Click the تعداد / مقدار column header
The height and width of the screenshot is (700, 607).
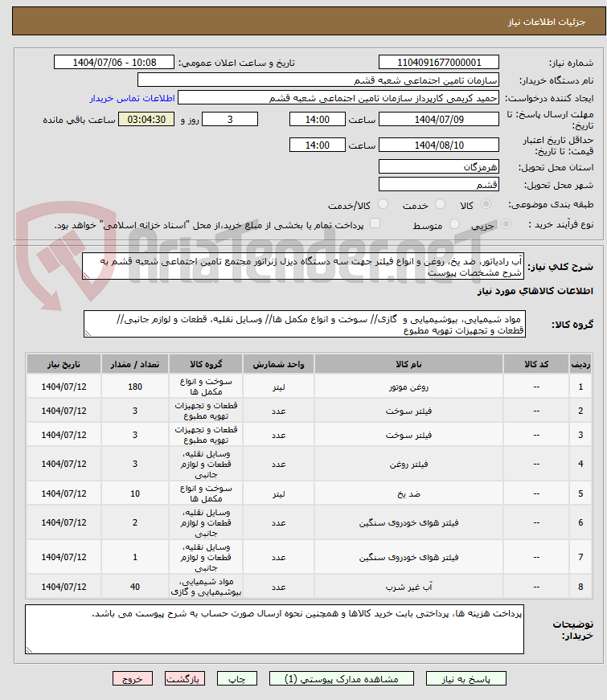click(x=135, y=364)
